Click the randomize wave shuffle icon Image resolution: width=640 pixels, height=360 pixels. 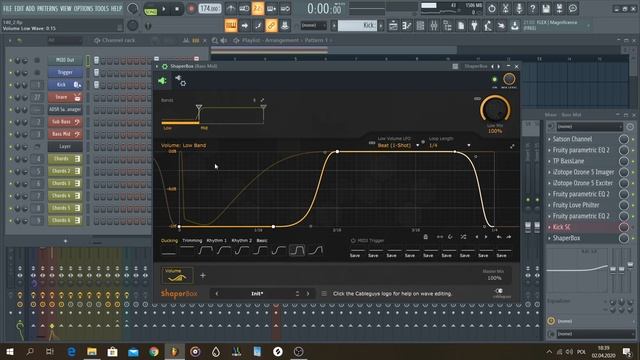[463, 237]
